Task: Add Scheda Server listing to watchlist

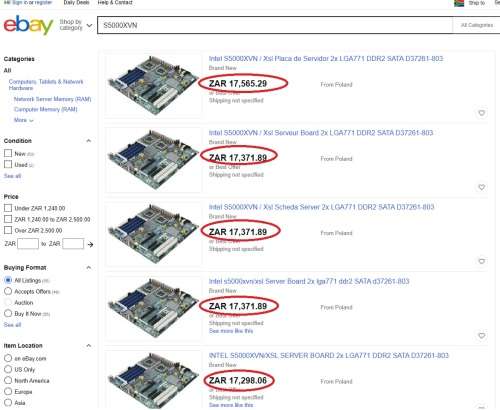Action: click(x=481, y=261)
